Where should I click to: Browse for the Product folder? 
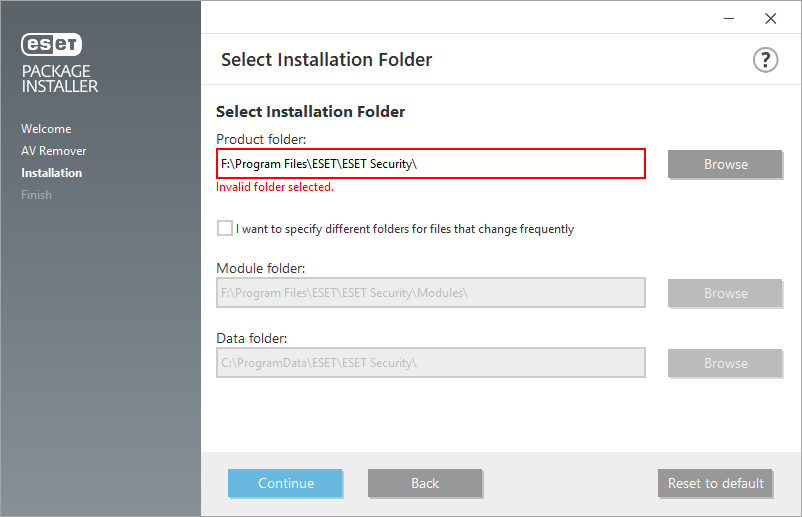[725, 164]
